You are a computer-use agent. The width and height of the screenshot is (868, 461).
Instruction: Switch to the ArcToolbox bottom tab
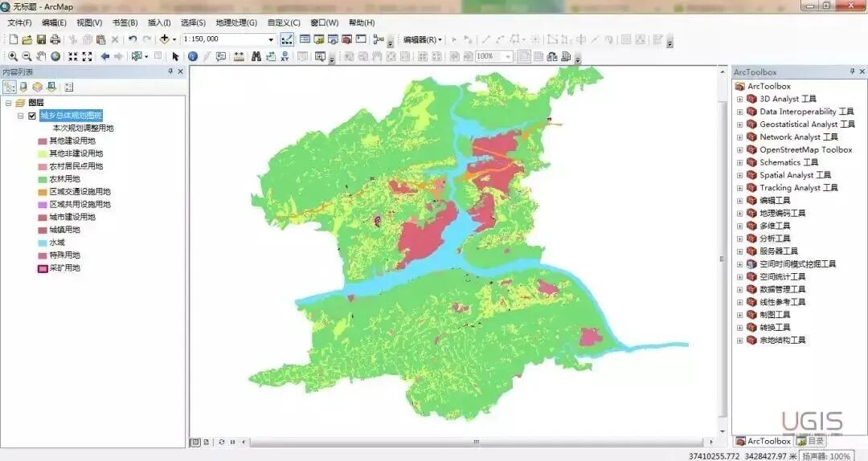pos(764,441)
